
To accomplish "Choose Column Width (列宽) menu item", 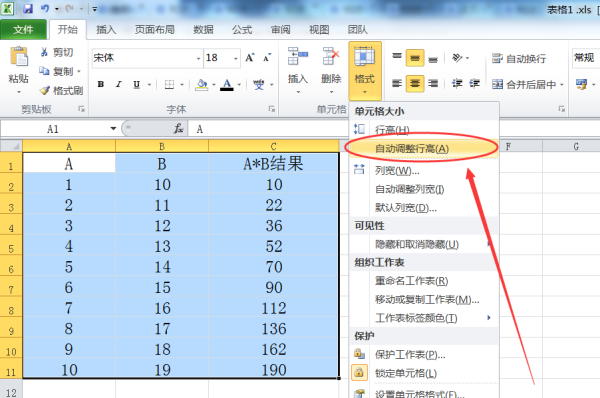I will (424, 171).
